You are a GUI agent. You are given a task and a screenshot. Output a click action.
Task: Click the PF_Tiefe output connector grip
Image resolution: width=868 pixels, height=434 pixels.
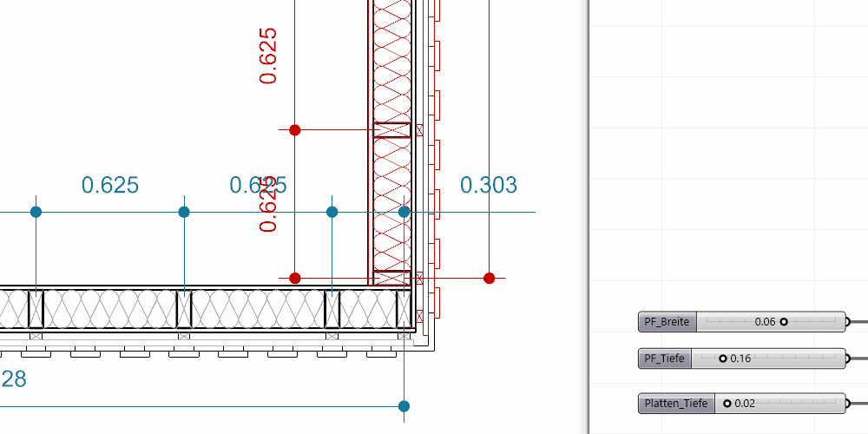pos(847,358)
